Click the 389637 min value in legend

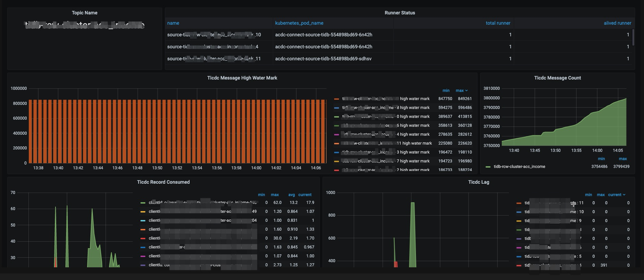point(445,117)
